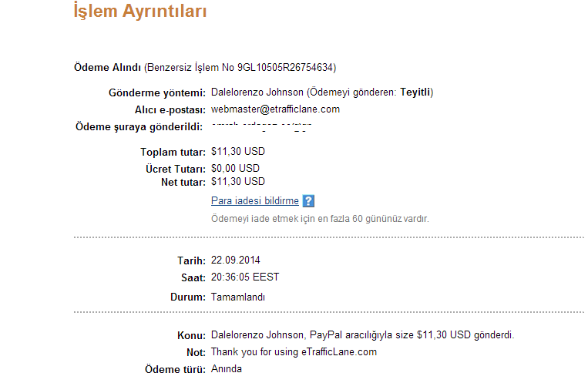Screen dimensions: 588x383
Task: Click the Konu subject line text
Action: coord(363,335)
